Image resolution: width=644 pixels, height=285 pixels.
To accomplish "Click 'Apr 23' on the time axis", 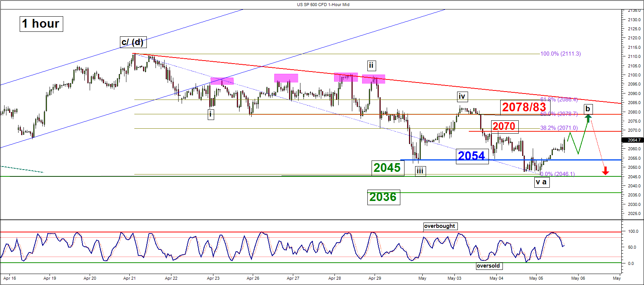I will tap(213, 278).
